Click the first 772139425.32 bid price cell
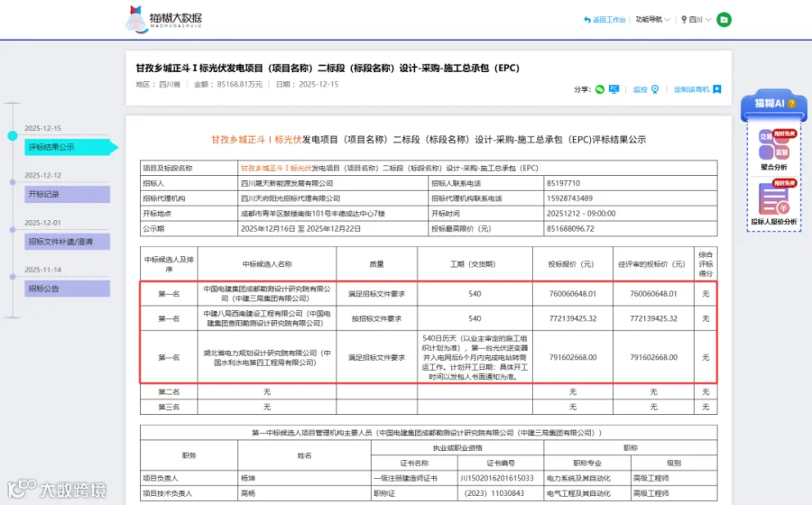This screenshot has width=812, height=505. point(573,318)
